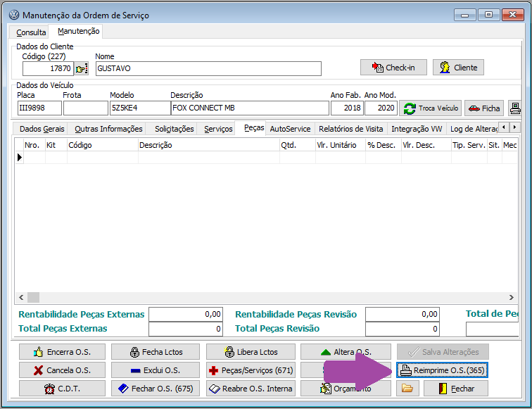
Task: Switch to the Serviços tab
Action: click(218, 129)
